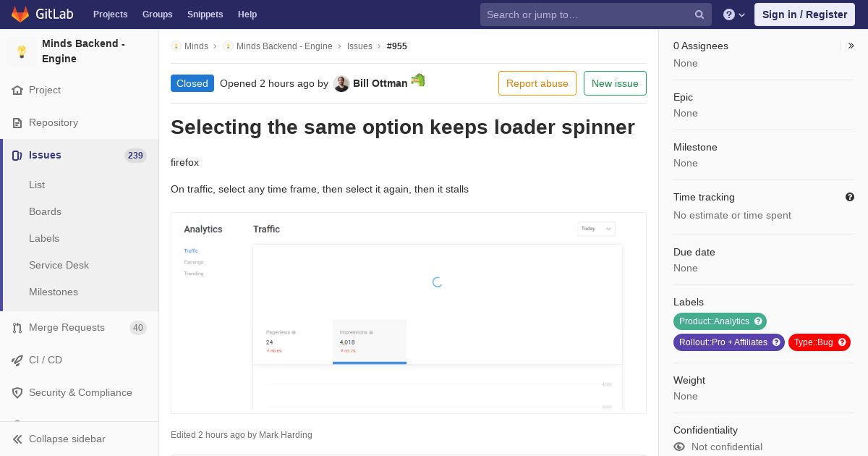Image resolution: width=868 pixels, height=456 pixels.
Task: Click the New issue button
Action: (x=615, y=83)
